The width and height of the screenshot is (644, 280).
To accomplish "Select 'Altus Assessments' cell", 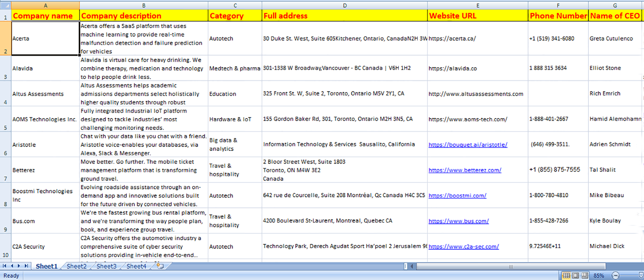I will click(45, 93).
